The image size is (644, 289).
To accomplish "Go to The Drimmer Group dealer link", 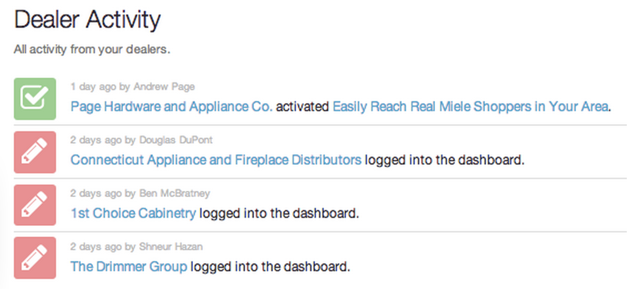I will [x=129, y=266].
